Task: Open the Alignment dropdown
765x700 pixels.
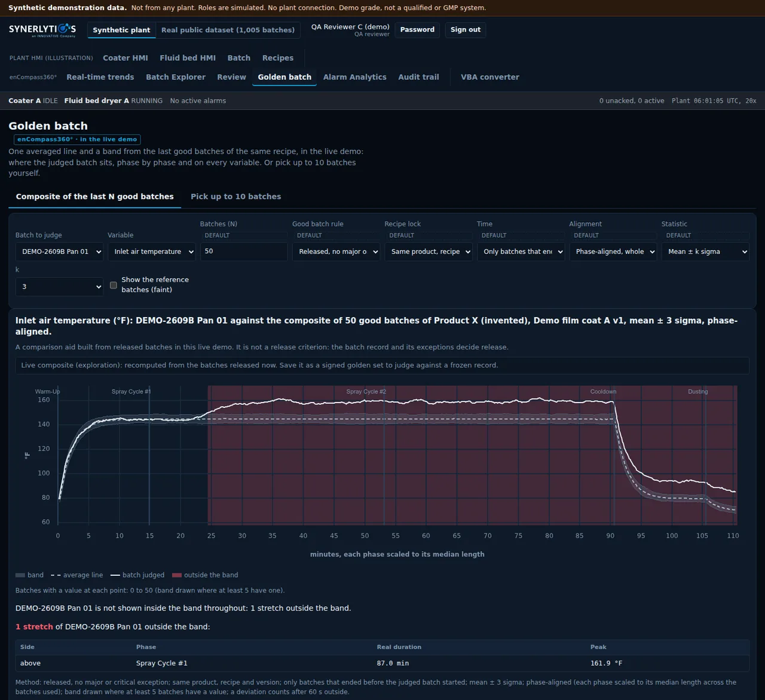Action: click(x=613, y=251)
